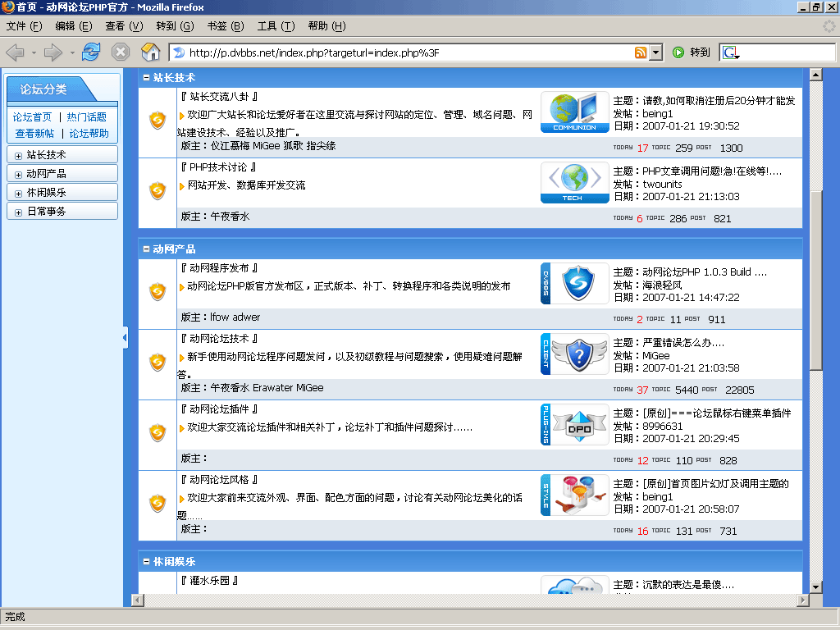Viewport: 840px width, 630px height.
Task: Collapse the 动网产品 category header
Action: 146,249
